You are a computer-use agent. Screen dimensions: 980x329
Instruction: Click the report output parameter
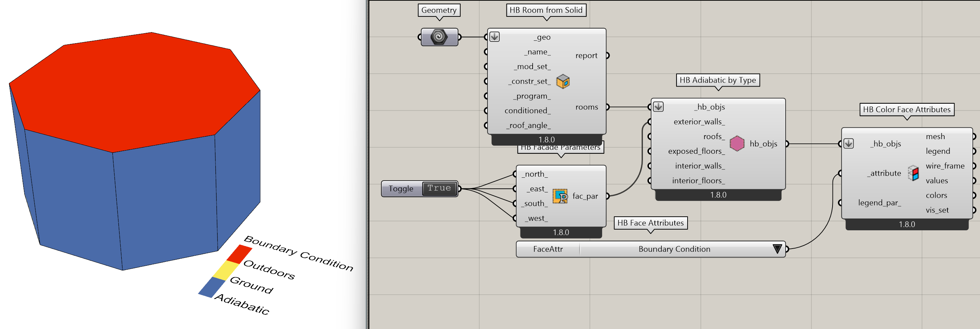(586, 55)
